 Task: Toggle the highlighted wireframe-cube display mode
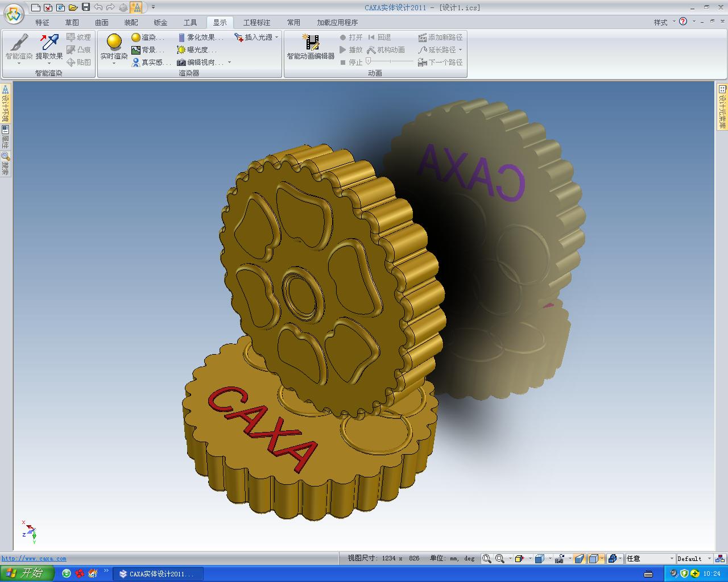[593, 559]
